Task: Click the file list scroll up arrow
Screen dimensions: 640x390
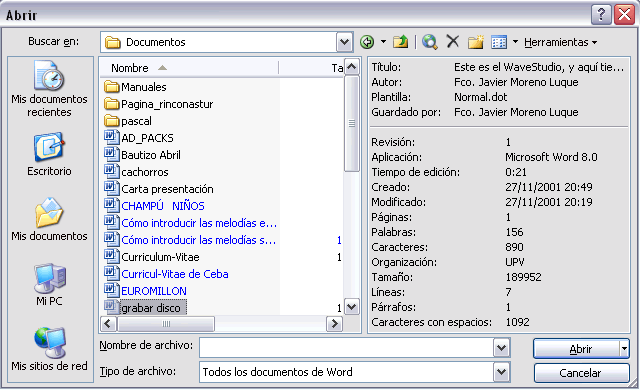Action: pyautogui.click(x=352, y=66)
